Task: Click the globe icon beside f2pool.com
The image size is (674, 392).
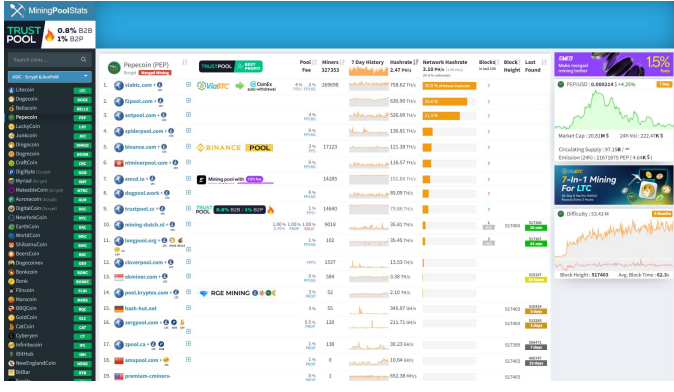Action: (119, 101)
